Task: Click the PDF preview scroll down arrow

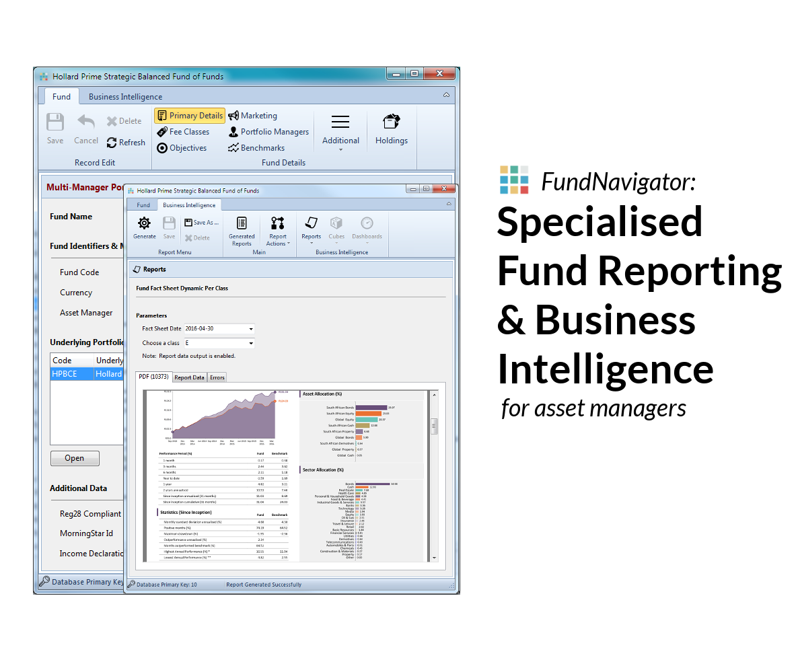Action: pyautogui.click(x=434, y=558)
